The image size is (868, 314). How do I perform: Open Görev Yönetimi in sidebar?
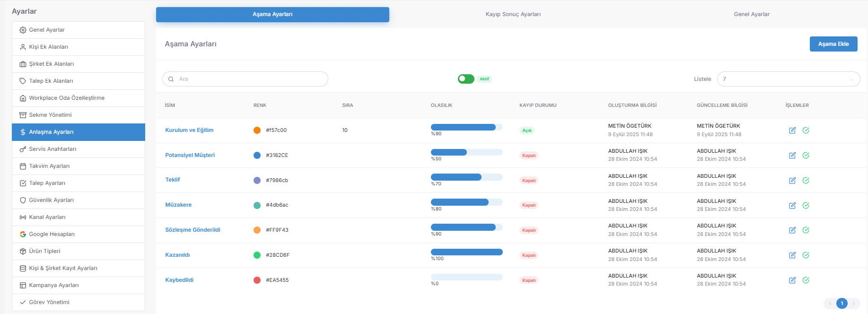pos(79,302)
